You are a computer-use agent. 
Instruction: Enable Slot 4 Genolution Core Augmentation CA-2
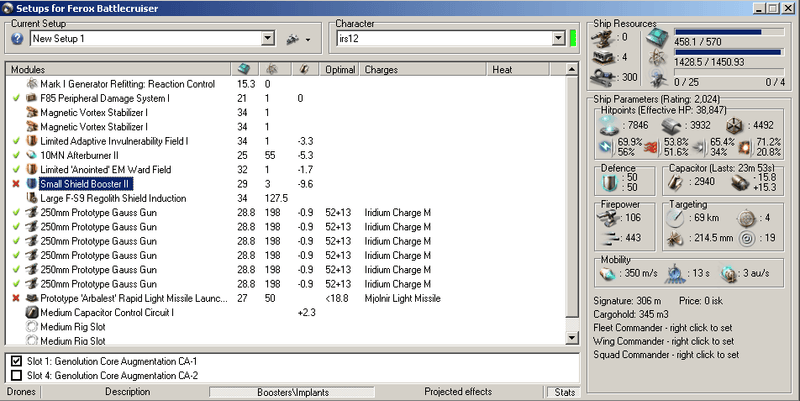pos(16,375)
